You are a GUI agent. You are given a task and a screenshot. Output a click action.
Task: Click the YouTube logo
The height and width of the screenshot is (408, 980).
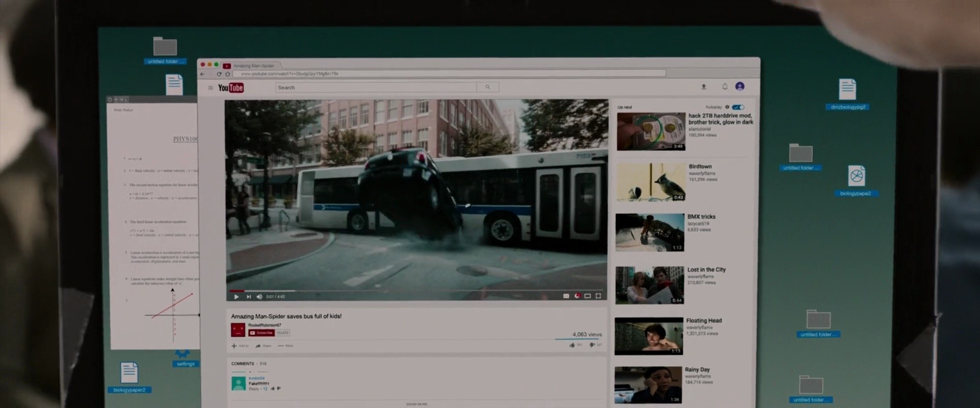(231, 88)
